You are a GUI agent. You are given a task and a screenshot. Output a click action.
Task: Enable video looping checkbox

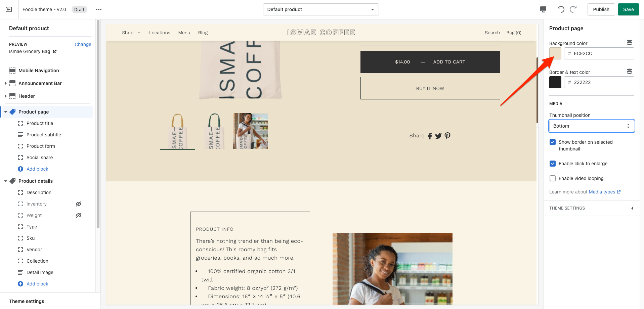553,178
